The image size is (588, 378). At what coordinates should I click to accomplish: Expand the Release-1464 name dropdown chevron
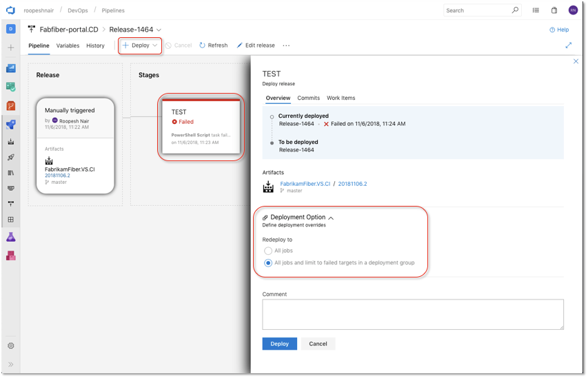coord(159,30)
